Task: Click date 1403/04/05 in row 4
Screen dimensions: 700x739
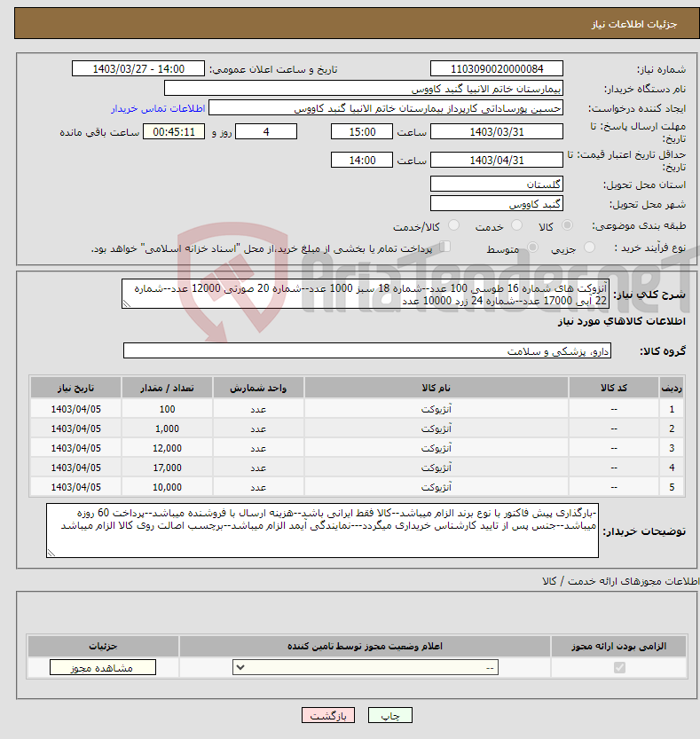Action: 76,468
